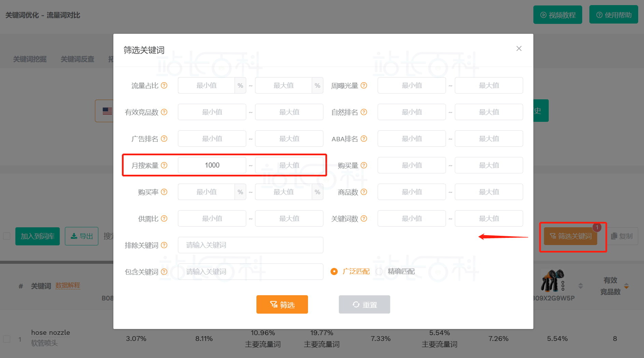Viewport: 644px width, 358px height.
Task: Focus the 购买率 minimum percentage field
Action: (206, 192)
